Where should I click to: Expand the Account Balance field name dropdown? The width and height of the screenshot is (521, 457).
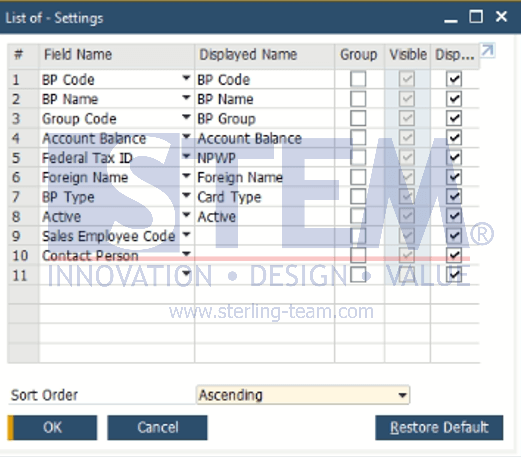point(186,137)
